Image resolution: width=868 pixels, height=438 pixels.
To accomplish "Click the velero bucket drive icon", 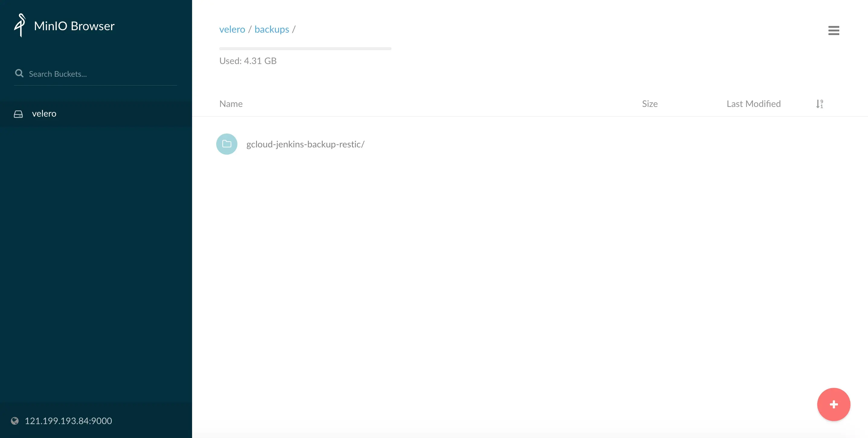I will click(x=18, y=114).
